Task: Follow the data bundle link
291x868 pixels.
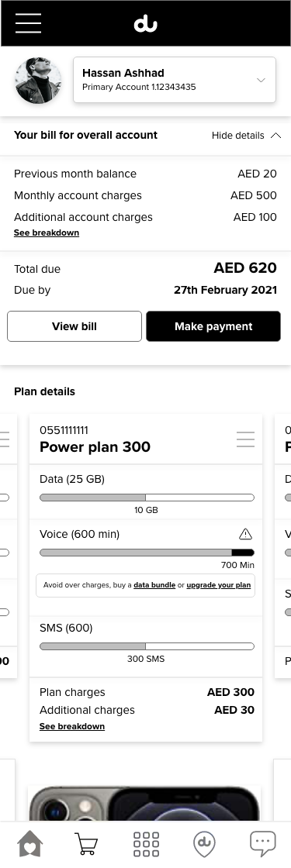Action: 154,585
